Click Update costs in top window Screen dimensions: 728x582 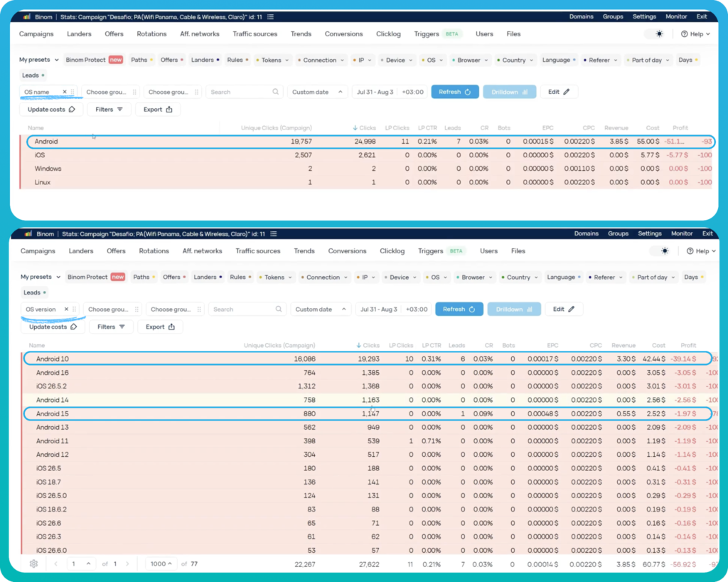[51, 110]
